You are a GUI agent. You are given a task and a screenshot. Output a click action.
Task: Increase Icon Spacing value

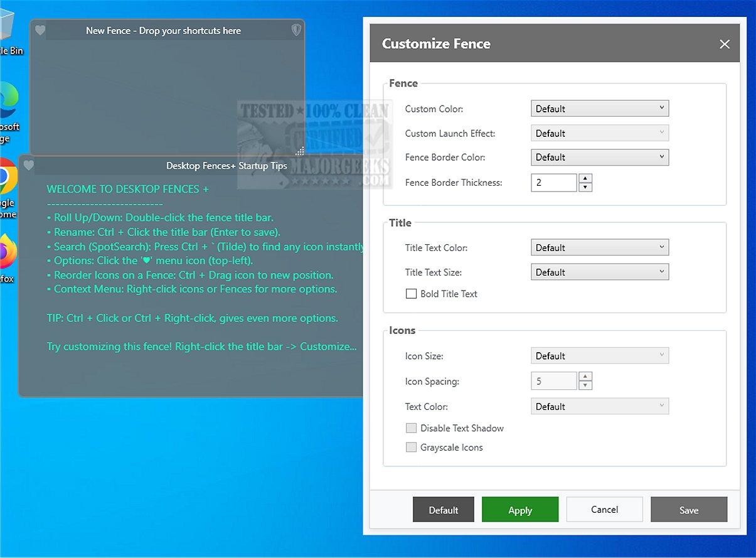(585, 377)
